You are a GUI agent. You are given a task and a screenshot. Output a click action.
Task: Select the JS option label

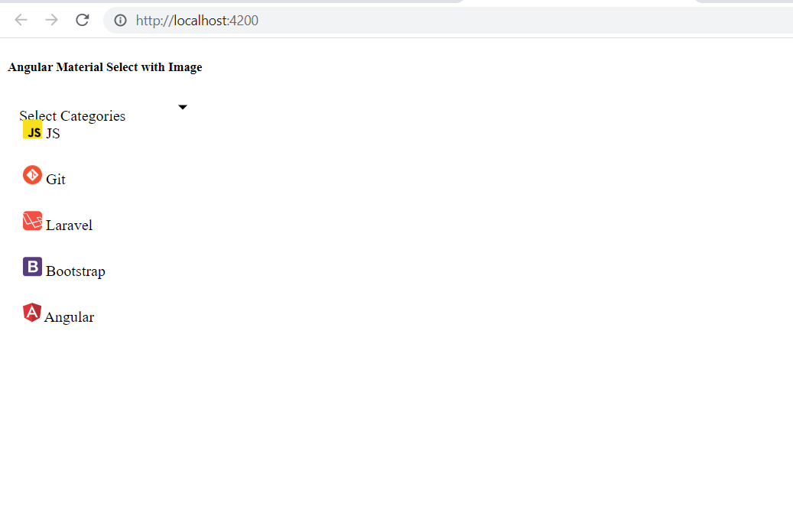coord(53,134)
